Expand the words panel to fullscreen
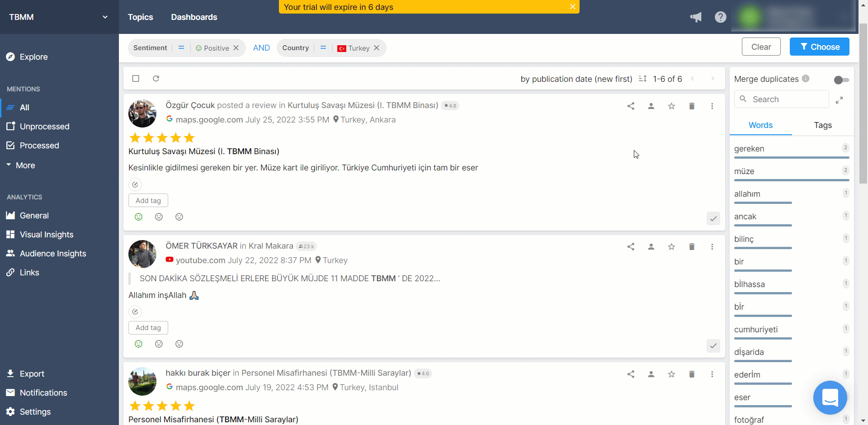Viewport: 868px width, 425px height. pyautogui.click(x=839, y=100)
